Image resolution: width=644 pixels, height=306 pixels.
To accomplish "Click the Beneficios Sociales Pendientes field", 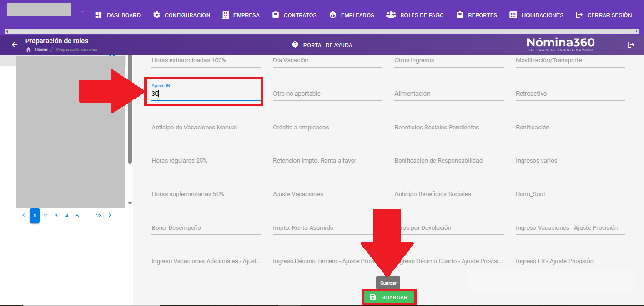I will tap(449, 128).
